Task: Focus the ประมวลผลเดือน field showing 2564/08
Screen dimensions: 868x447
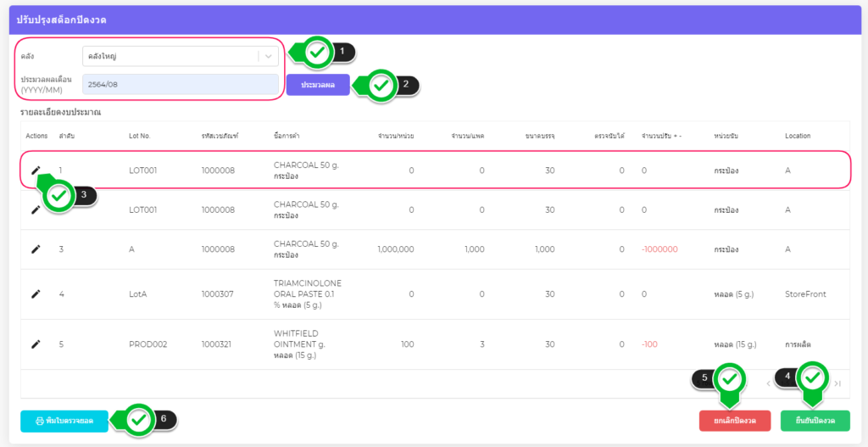Action: [x=180, y=84]
